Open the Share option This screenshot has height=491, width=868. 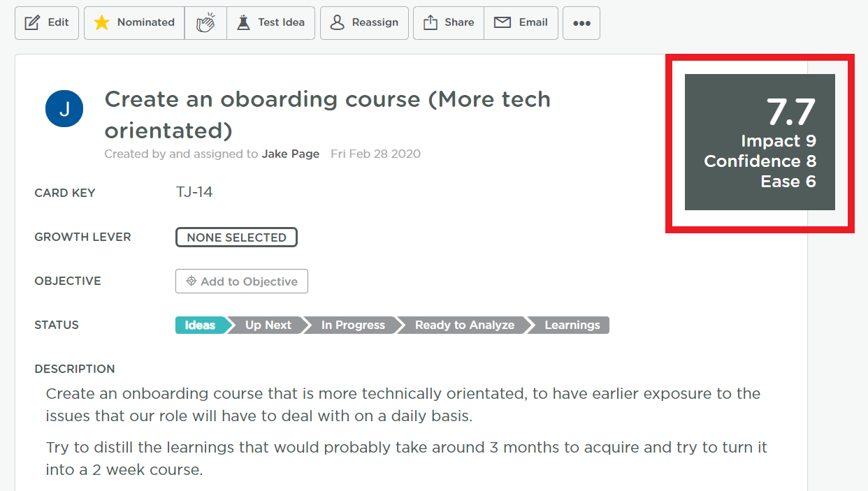tap(449, 23)
